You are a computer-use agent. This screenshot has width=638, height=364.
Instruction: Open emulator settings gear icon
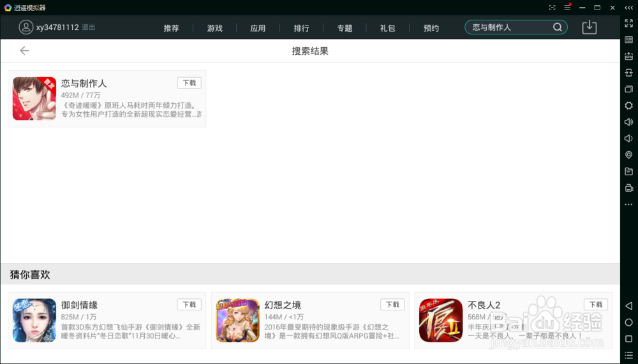(x=628, y=106)
